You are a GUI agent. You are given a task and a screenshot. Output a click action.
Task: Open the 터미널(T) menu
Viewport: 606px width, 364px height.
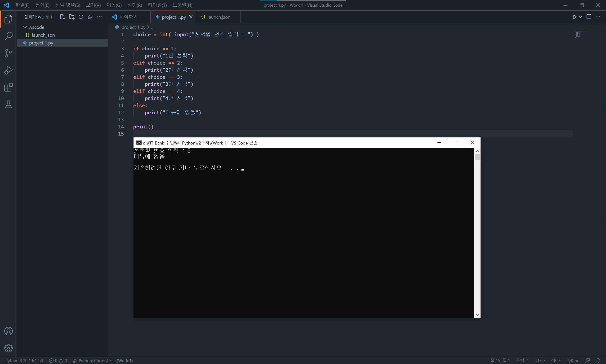pos(157,5)
